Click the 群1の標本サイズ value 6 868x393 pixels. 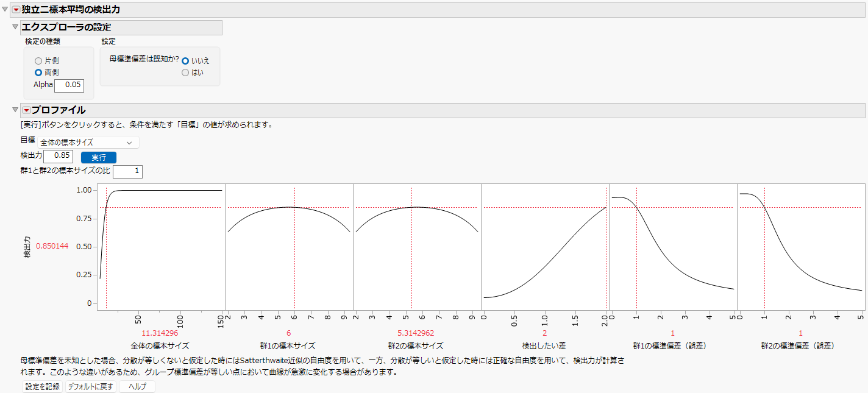pyautogui.click(x=289, y=333)
